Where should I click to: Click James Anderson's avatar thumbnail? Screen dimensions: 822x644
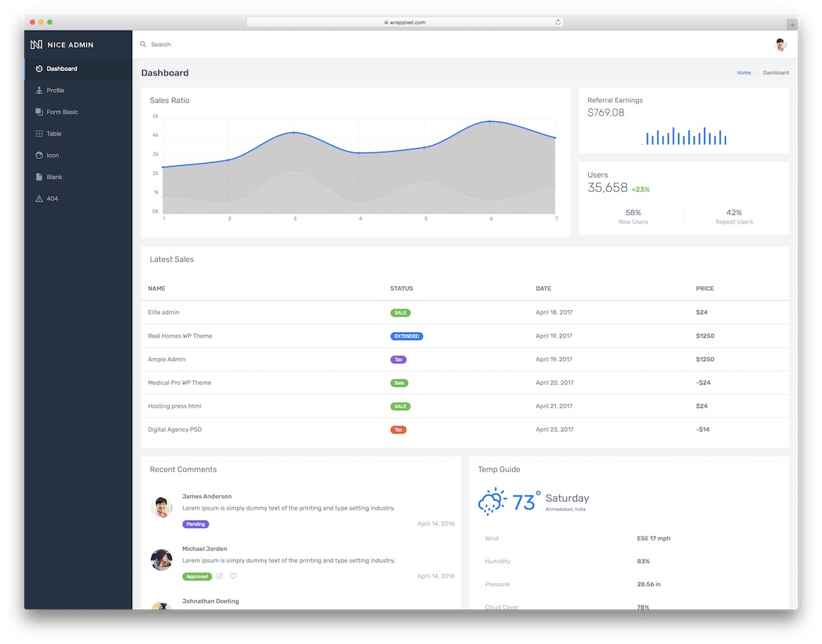click(x=161, y=507)
